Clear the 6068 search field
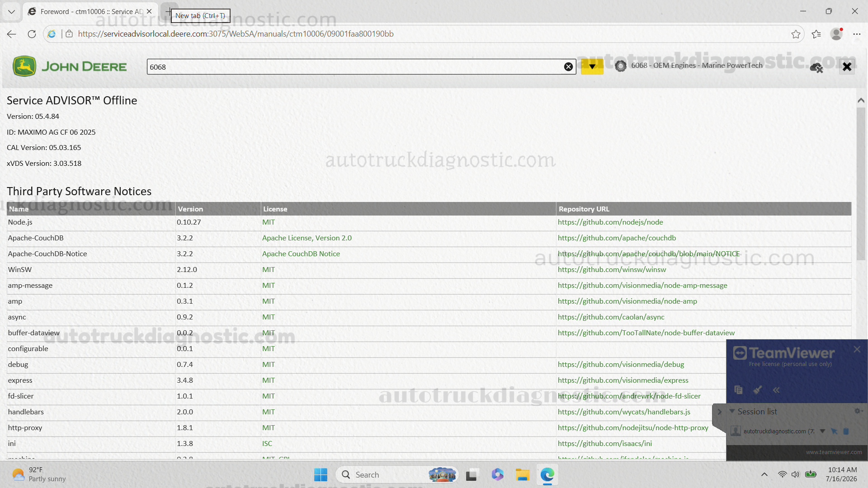868x488 pixels. [568, 67]
